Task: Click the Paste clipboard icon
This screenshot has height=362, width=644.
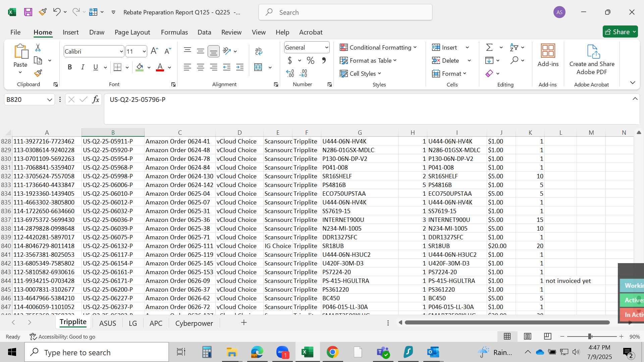Action: 21,51
